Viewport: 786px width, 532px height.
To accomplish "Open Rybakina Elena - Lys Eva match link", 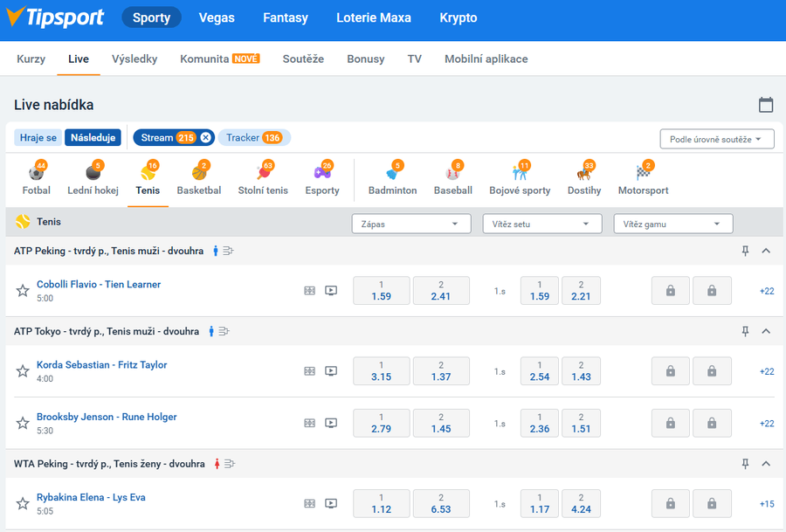I will point(91,497).
